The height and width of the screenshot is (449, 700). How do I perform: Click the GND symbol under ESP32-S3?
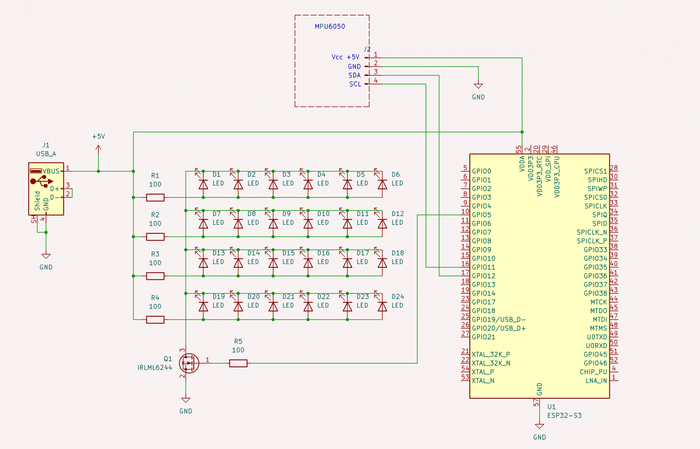[539, 425]
